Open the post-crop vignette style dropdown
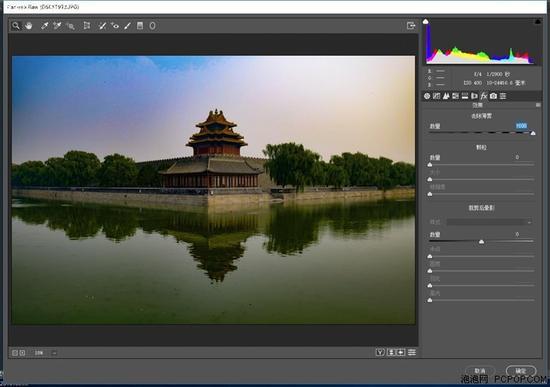The width and height of the screenshot is (550, 387). [490, 222]
